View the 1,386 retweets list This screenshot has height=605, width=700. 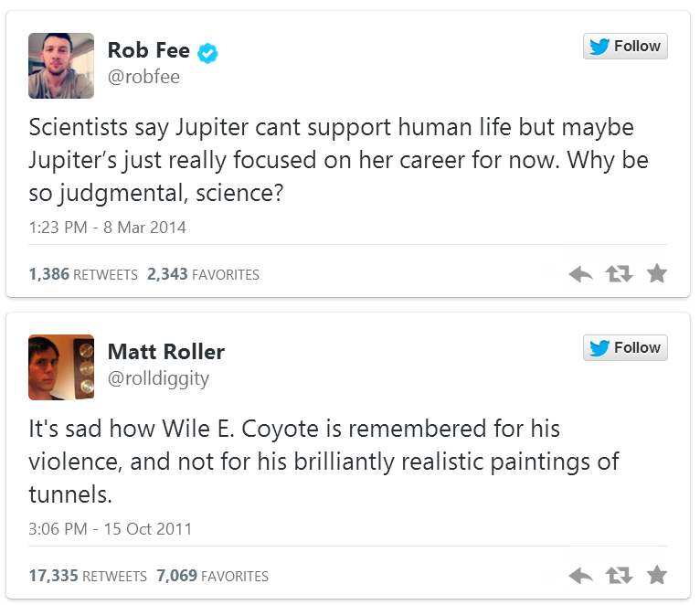[x=83, y=274]
